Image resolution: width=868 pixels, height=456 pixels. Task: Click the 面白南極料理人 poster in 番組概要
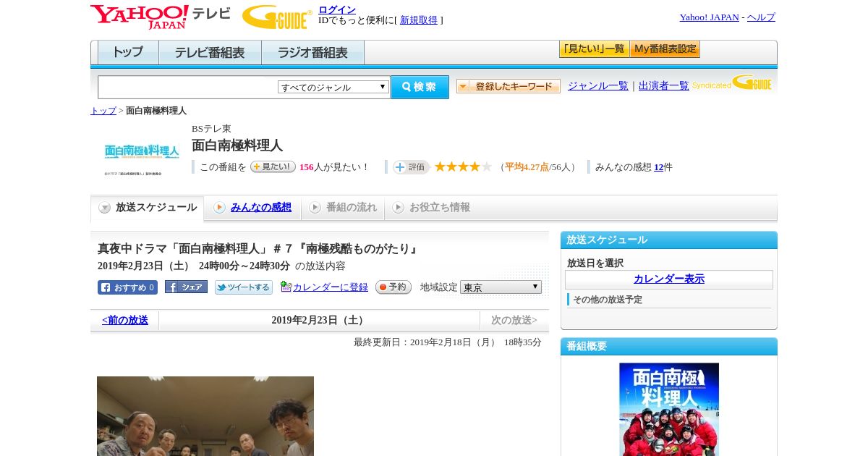pos(669,410)
